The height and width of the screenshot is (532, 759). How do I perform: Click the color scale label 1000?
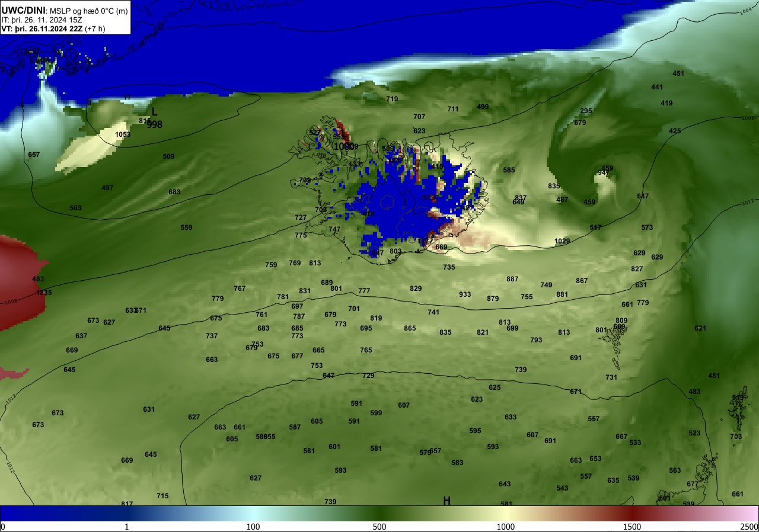point(505,527)
